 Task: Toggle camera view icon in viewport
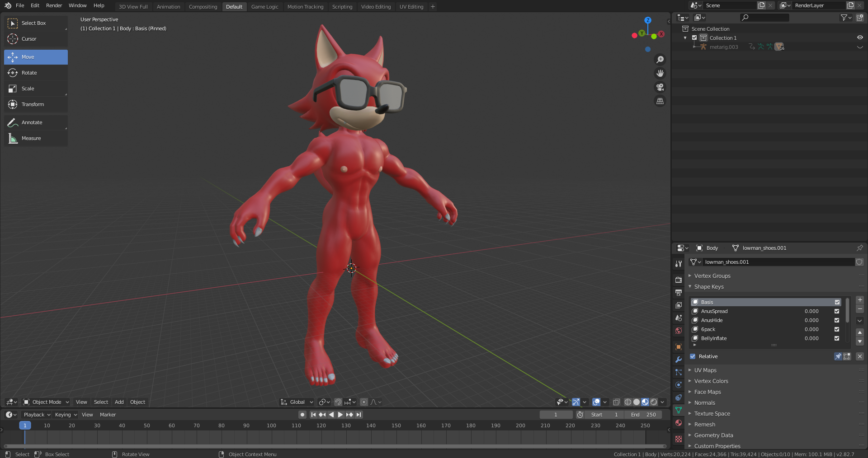pos(660,87)
